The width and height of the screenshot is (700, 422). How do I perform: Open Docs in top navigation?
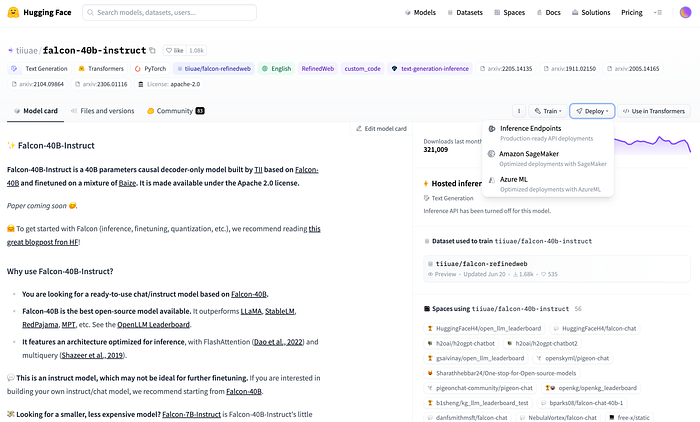click(549, 13)
